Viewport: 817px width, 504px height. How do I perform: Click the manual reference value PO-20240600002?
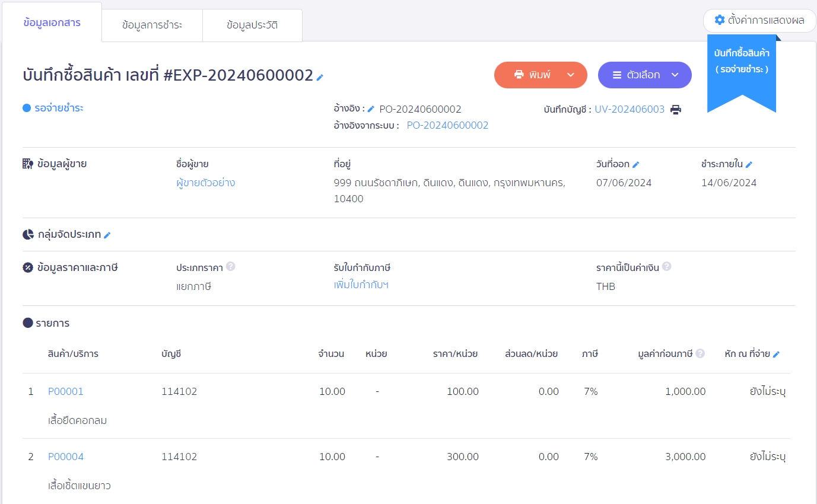coord(420,109)
